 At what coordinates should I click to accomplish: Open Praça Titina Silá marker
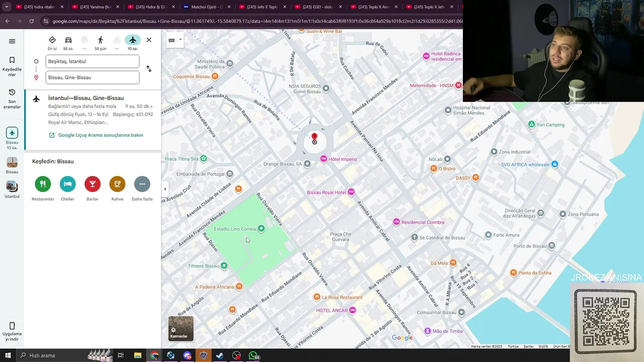click(x=203, y=158)
